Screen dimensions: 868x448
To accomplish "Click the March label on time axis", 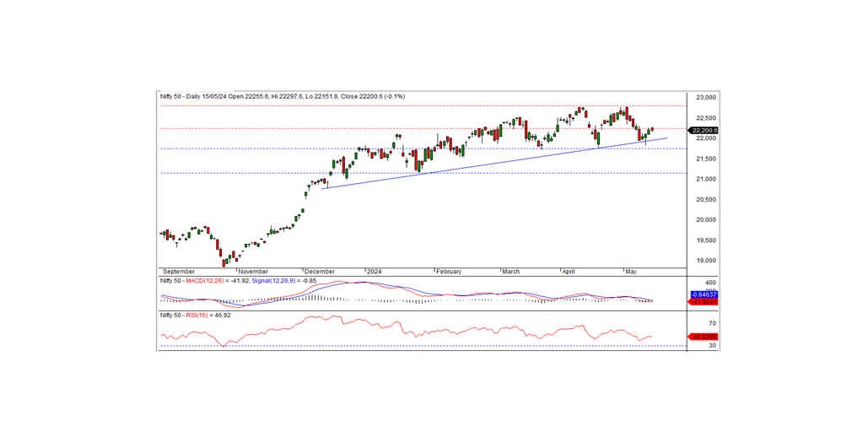I will click(x=511, y=272).
